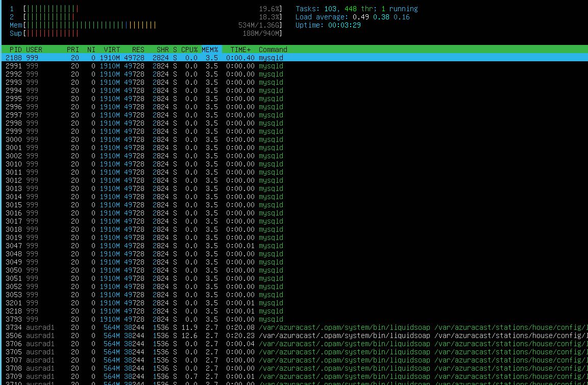Select process row with PID 2994
Image resolution: width=588 pixels, height=385 pixels.
pos(294,90)
